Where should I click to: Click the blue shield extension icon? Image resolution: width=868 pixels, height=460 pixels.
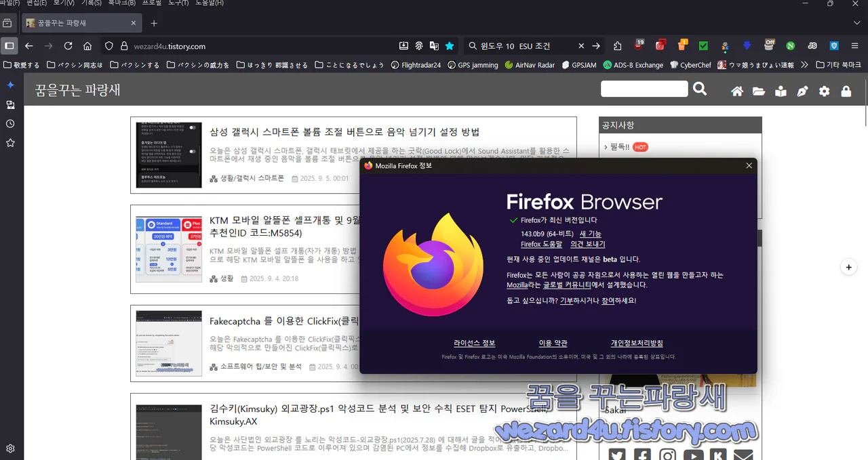click(x=834, y=46)
